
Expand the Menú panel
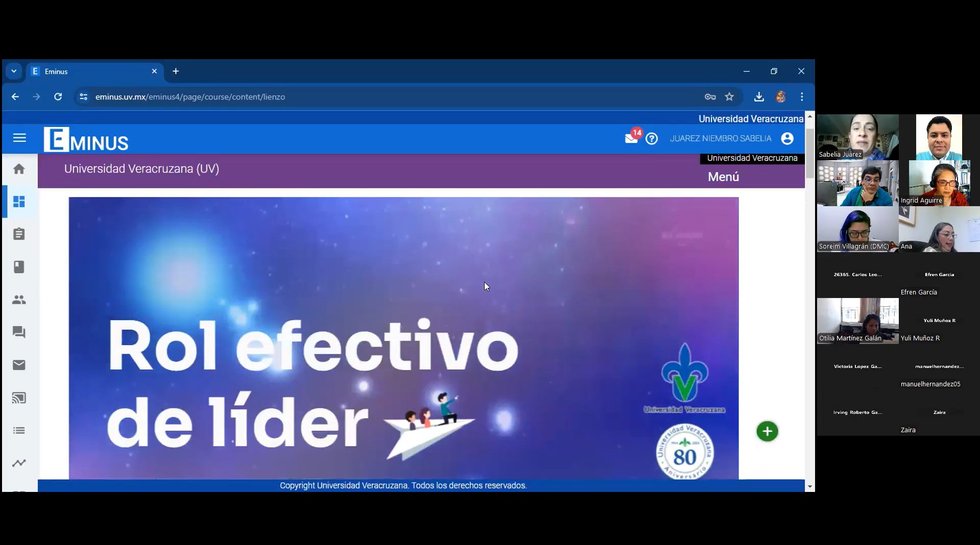(723, 177)
